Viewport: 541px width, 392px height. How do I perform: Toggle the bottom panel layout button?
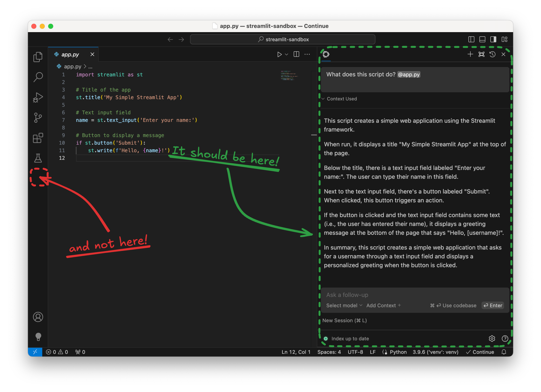pyautogui.click(x=482, y=39)
